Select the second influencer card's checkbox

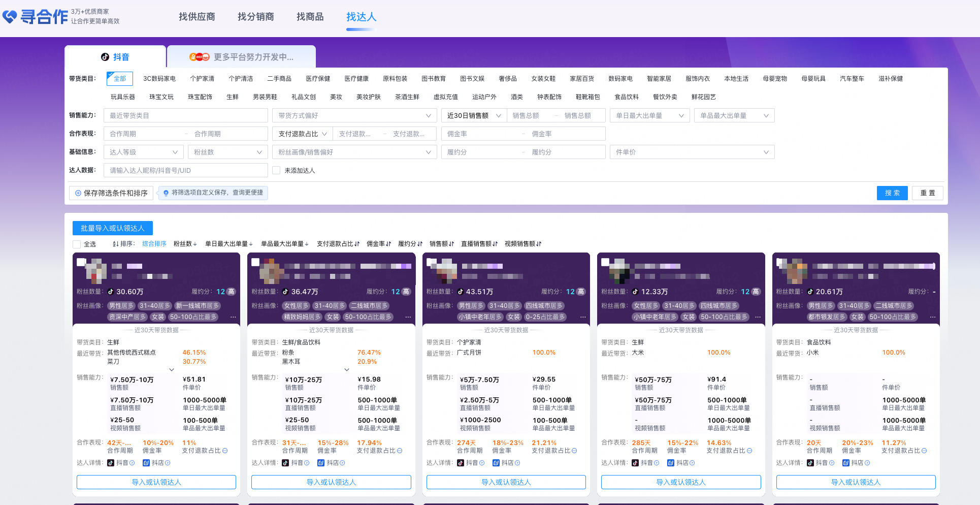(255, 262)
